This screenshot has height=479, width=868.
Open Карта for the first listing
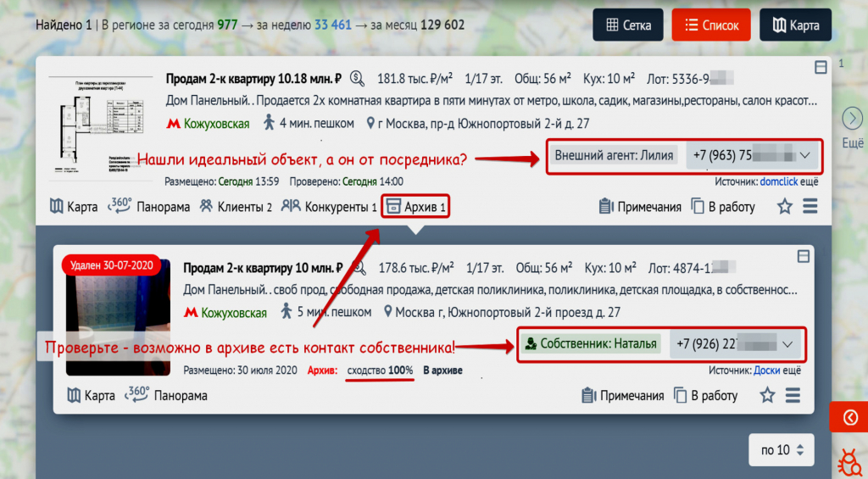click(74, 207)
